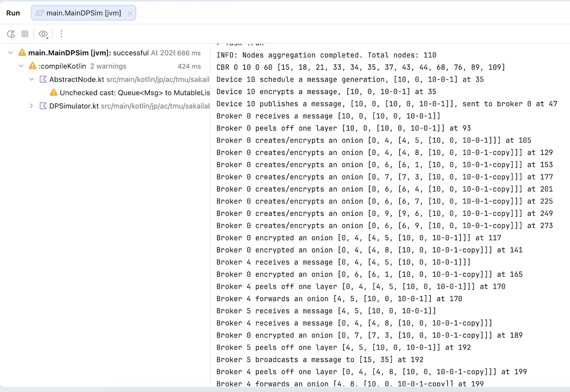Click the onion line ending 'at 105'
Screen dimensions: 570x392
(374, 140)
